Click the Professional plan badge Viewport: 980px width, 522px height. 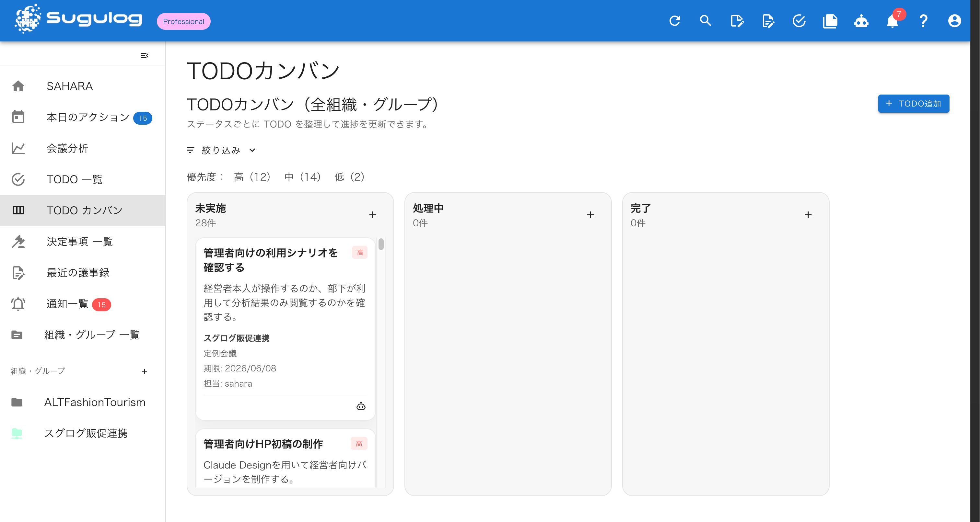click(x=184, y=21)
